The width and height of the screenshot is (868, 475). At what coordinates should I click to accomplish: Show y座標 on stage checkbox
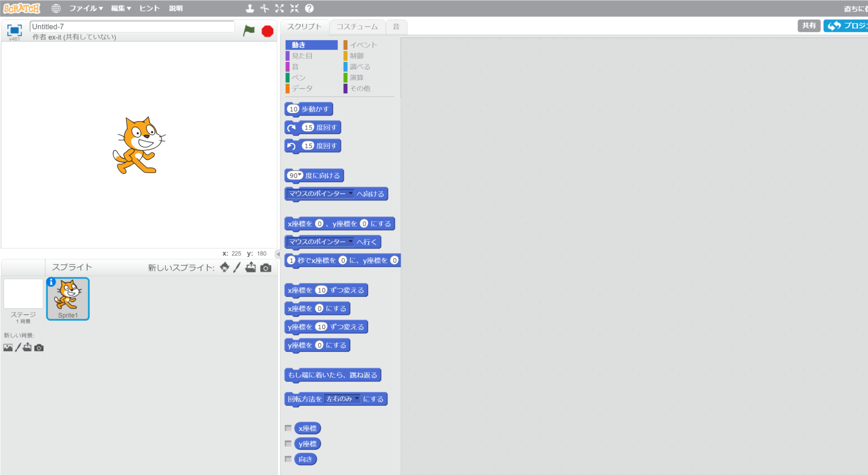(288, 444)
